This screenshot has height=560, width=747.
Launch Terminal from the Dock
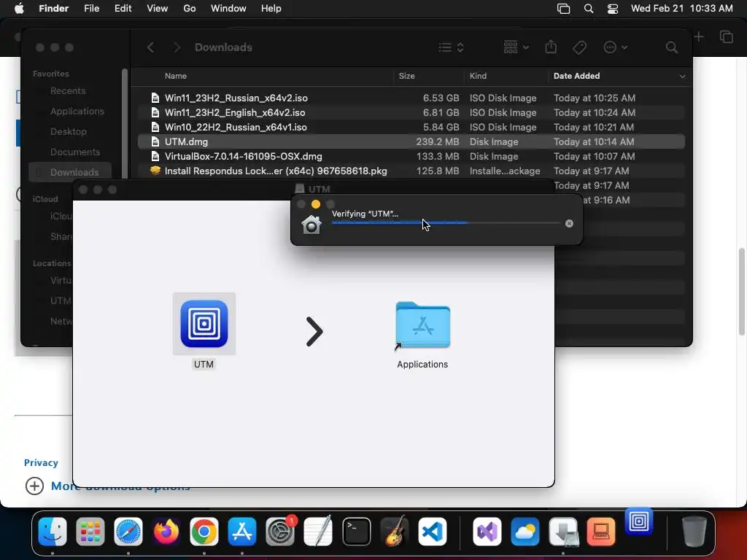pos(356,532)
